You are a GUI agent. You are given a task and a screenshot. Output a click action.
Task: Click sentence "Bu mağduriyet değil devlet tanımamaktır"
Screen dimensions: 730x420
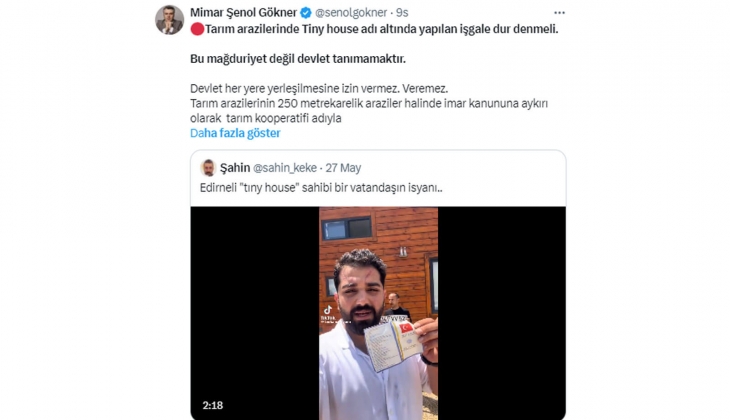pyautogui.click(x=298, y=59)
